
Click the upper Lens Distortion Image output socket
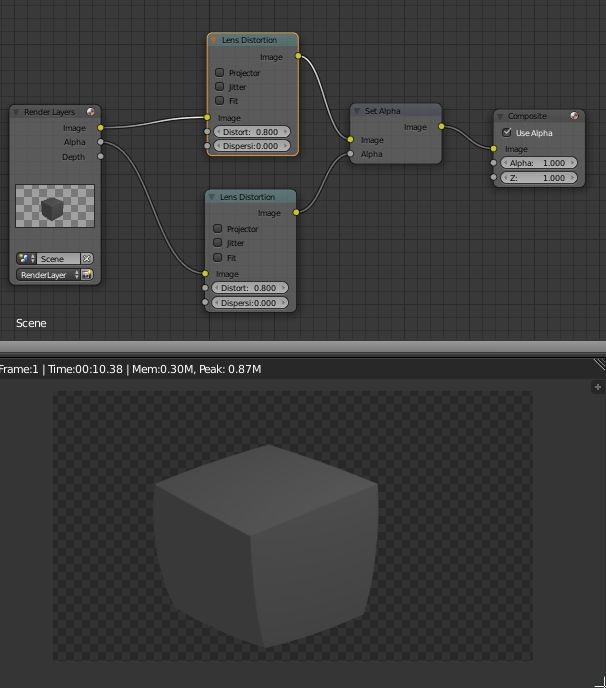298,56
